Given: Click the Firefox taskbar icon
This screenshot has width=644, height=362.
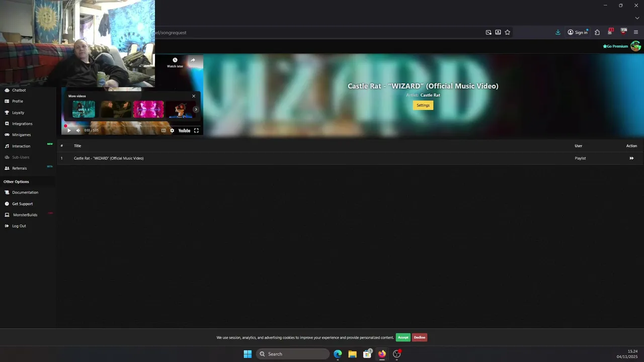Looking at the screenshot, I should point(382,354).
